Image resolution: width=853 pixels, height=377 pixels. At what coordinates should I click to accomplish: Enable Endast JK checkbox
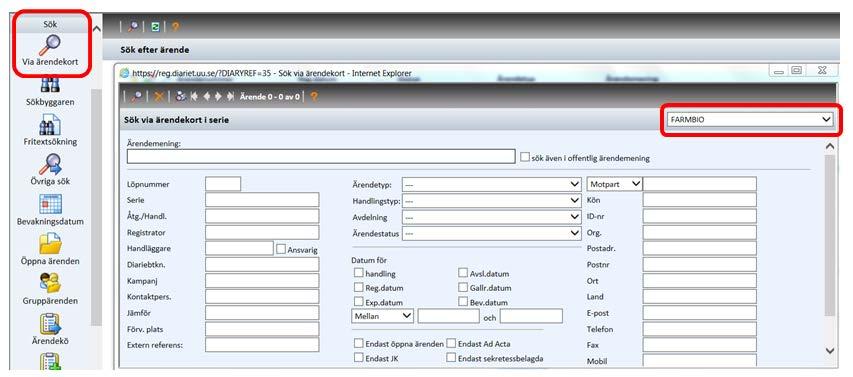(x=359, y=358)
